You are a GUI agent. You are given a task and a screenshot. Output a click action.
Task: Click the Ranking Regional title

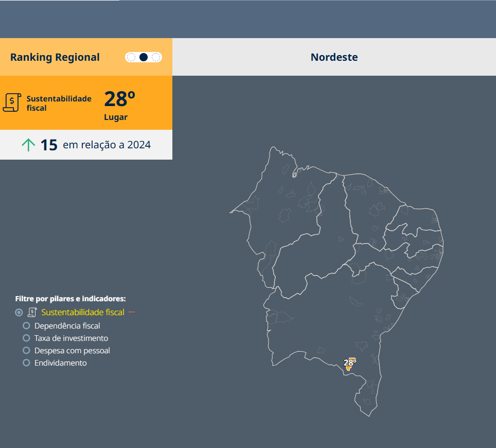pyautogui.click(x=55, y=57)
